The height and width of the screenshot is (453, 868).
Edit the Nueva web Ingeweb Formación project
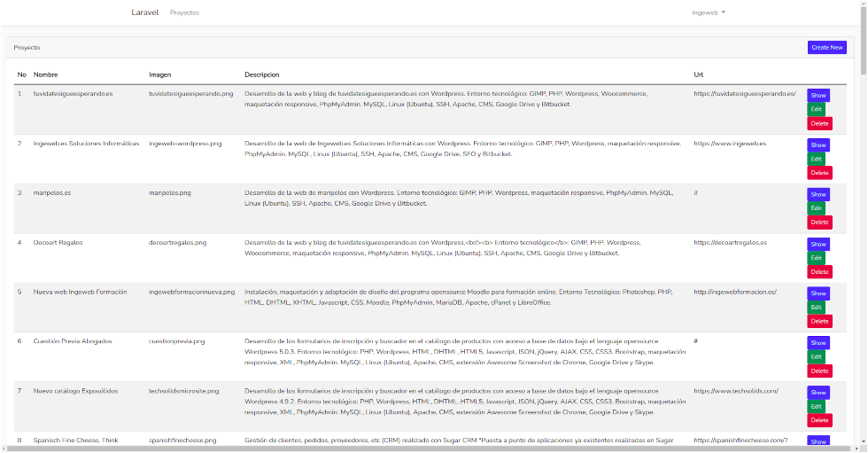[x=816, y=308]
